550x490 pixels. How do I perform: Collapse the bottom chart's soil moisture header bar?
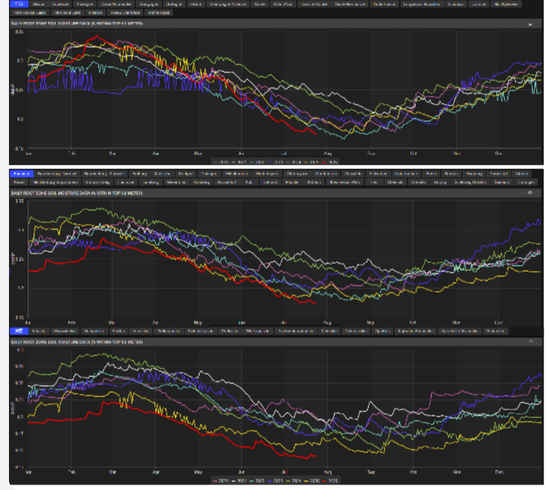click(x=275, y=342)
